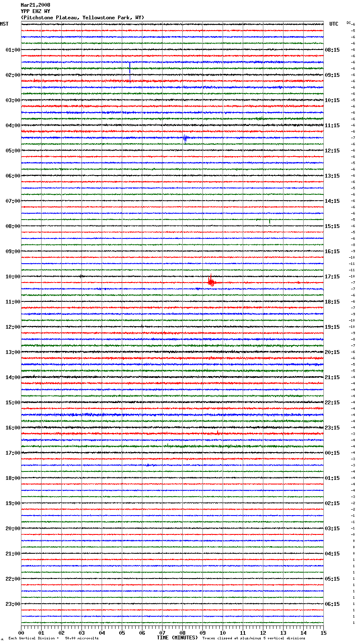Click the dark vertical spike just above 02:00 trace
Screen dimensions: 357x644
pos(130,68)
